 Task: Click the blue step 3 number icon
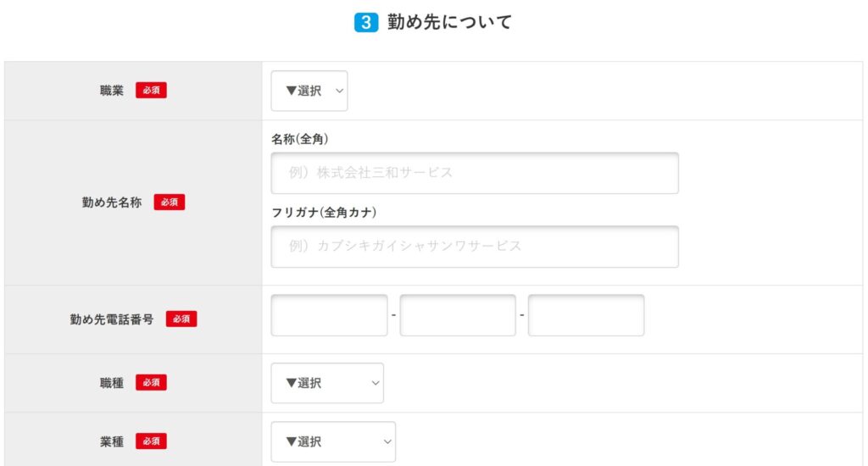click(x=365, y=23)
